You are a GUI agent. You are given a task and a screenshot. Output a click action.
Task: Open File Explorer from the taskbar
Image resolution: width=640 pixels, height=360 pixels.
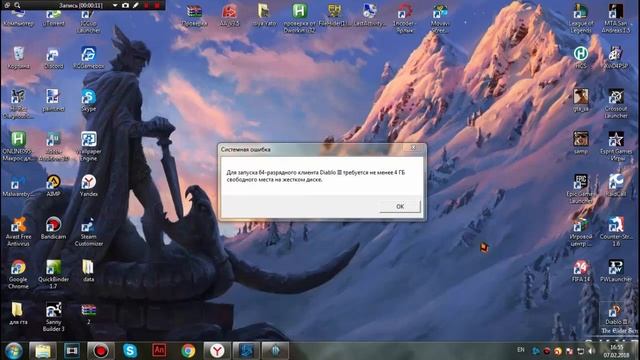point(42,351)
